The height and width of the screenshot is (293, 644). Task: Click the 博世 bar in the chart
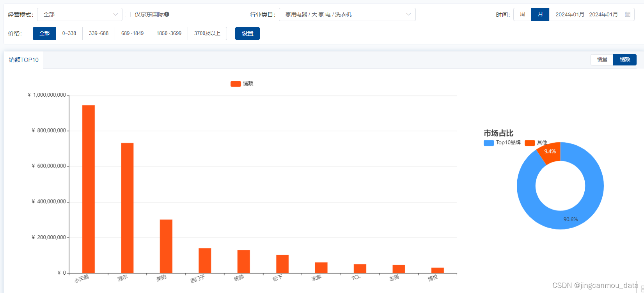coord(438,270)
